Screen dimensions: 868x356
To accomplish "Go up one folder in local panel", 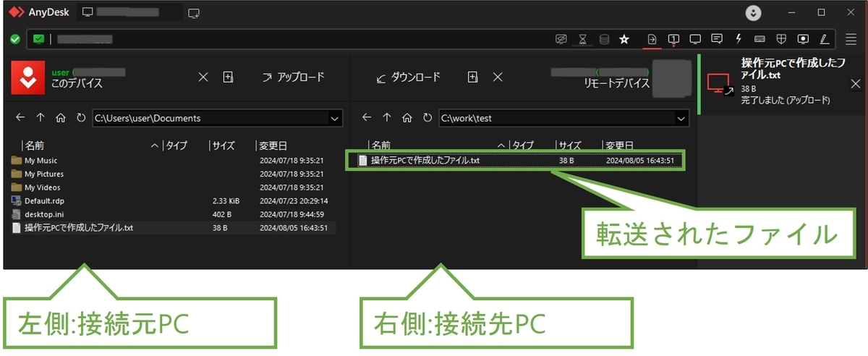I will pos(41,117).
